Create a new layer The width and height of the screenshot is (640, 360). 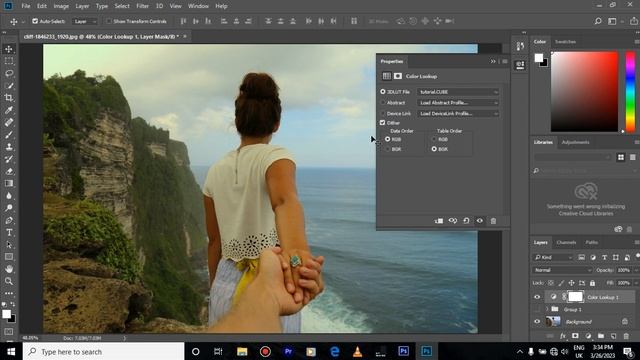click(613, 336)
